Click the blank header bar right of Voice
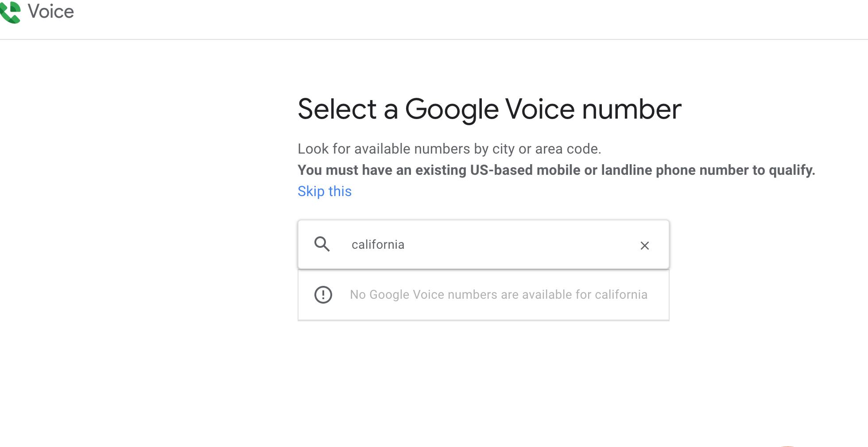This screenshot has width=868, height=447. 443,18
